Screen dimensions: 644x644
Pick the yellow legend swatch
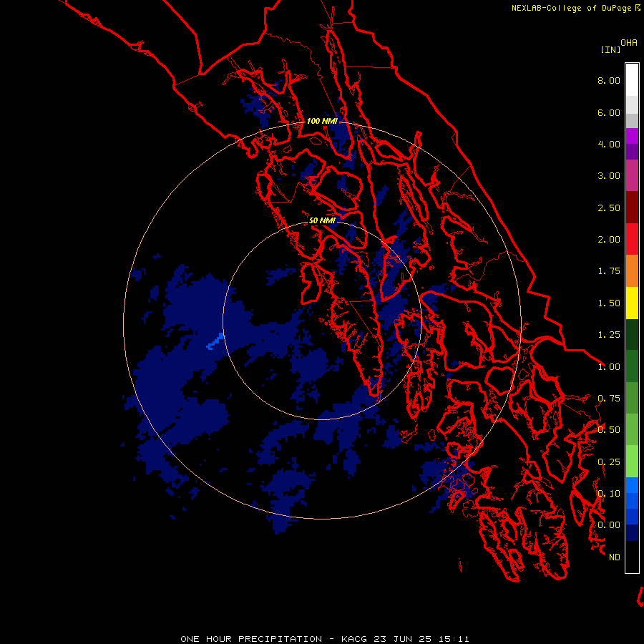632,303
